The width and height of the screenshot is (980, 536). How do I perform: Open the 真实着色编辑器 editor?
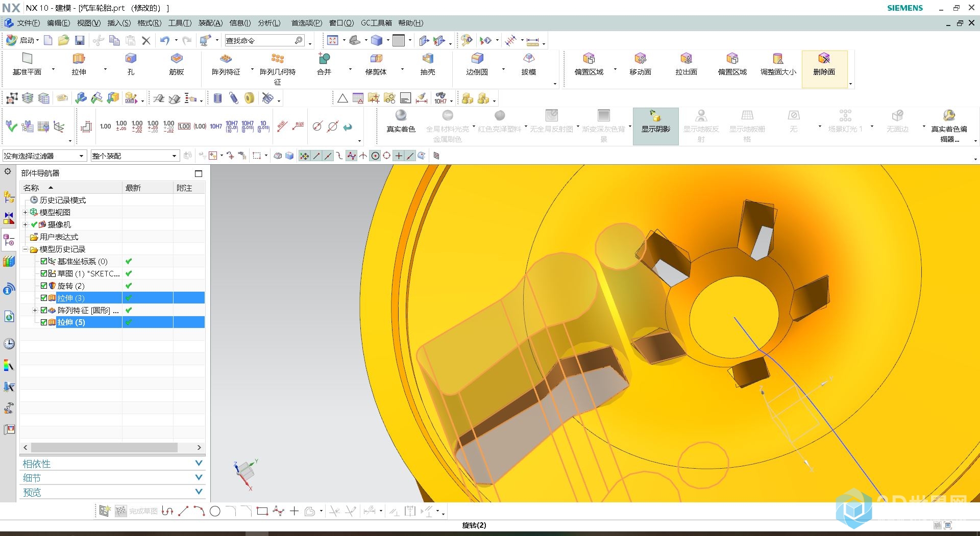[949, 125]
